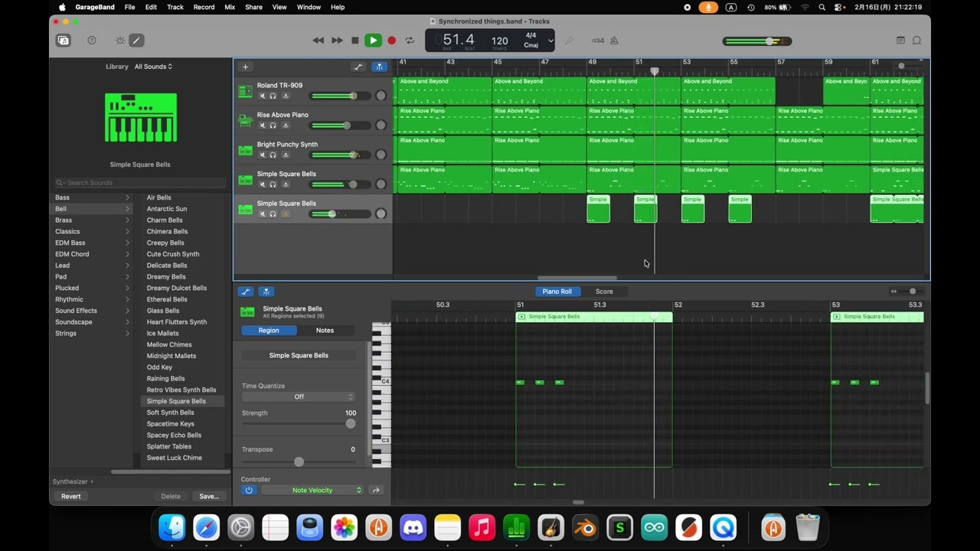Click the controller arrow button beside Note Velocity
Viewport: 980px width, 551px height.
pyautogui.click(x=376, y=490)
